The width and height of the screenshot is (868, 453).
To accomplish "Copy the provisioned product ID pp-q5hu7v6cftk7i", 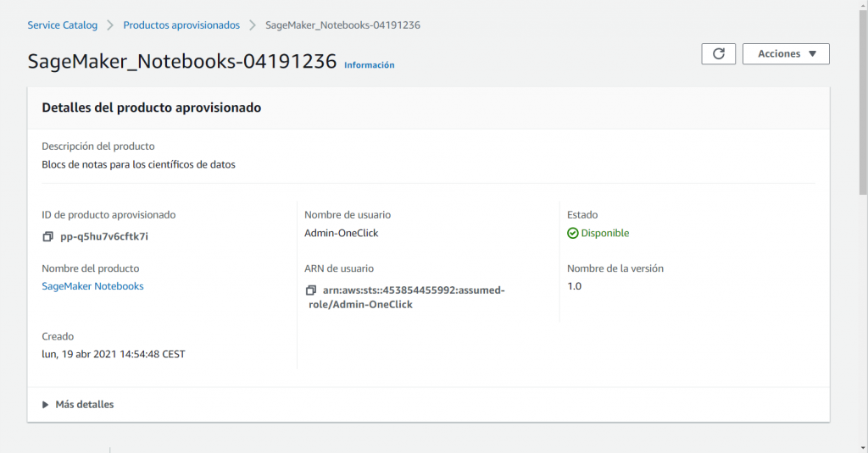I will tap(47, 237).
